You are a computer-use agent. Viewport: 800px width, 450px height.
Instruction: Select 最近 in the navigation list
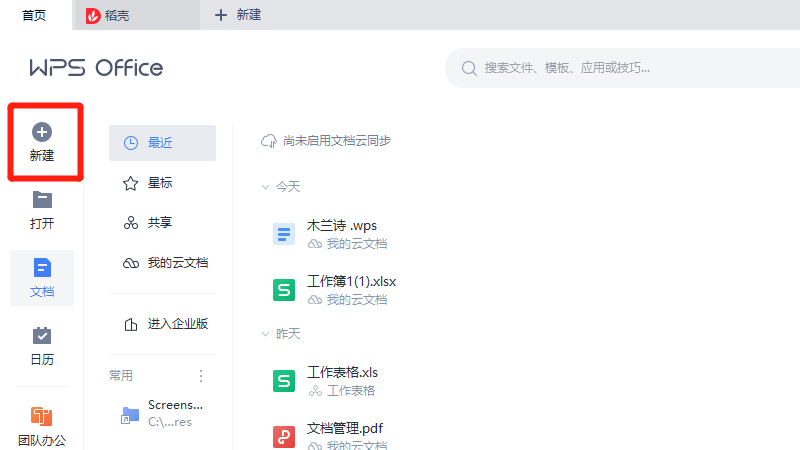[x=161, y=143]
